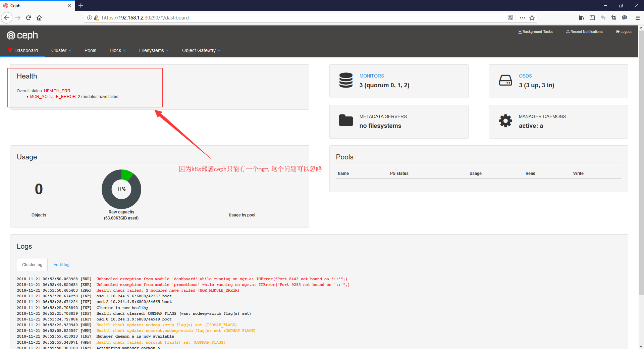Screen dimensions: 644x349
Task: Expand the Block dropdown menu
Action: click(x=117, y=50)
